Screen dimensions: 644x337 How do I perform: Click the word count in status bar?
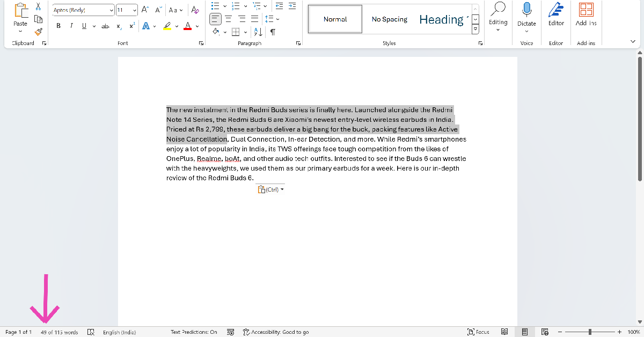point(59,332)
